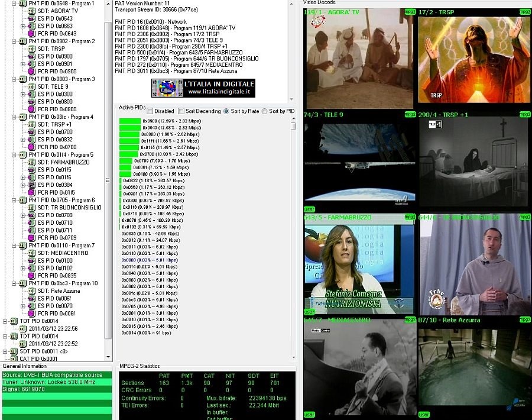The image size is (532, 420).
Task: Open the 74/3 TELE 9 video thumbnail
Action: (x=359, y=161)
